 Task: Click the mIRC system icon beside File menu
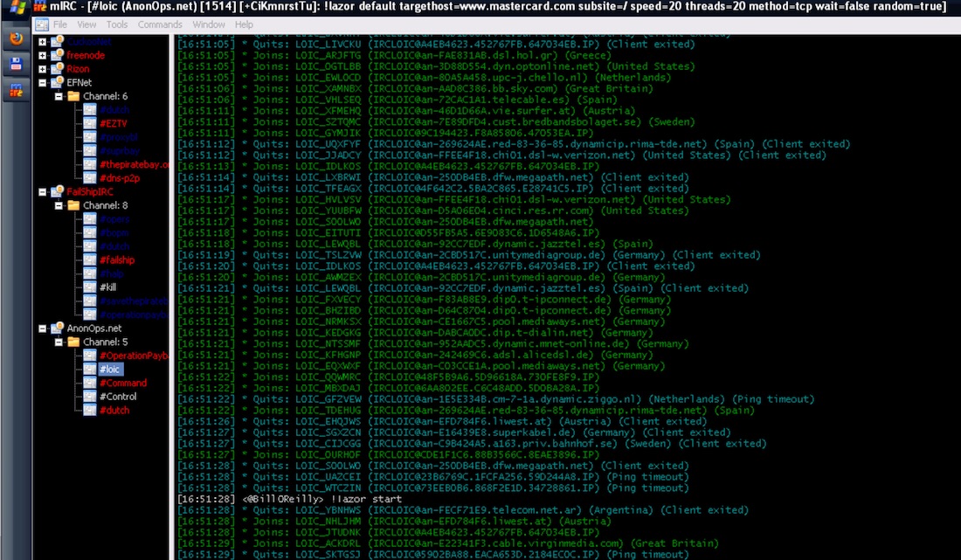(x=44, y=24)
